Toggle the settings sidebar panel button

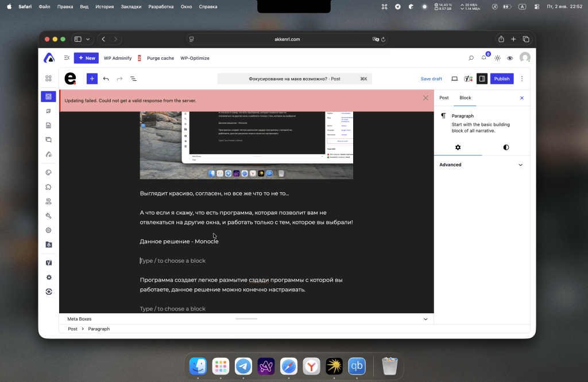click(482, 79)
